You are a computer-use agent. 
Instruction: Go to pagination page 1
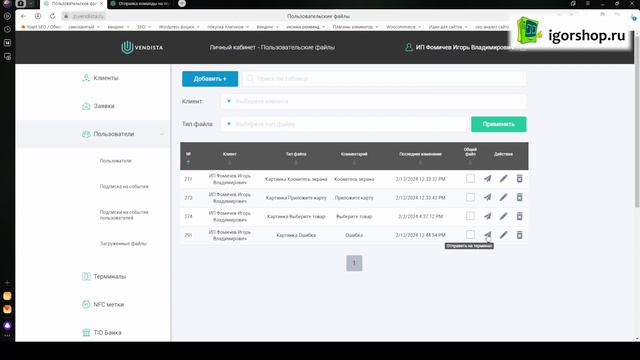[354, 263]
